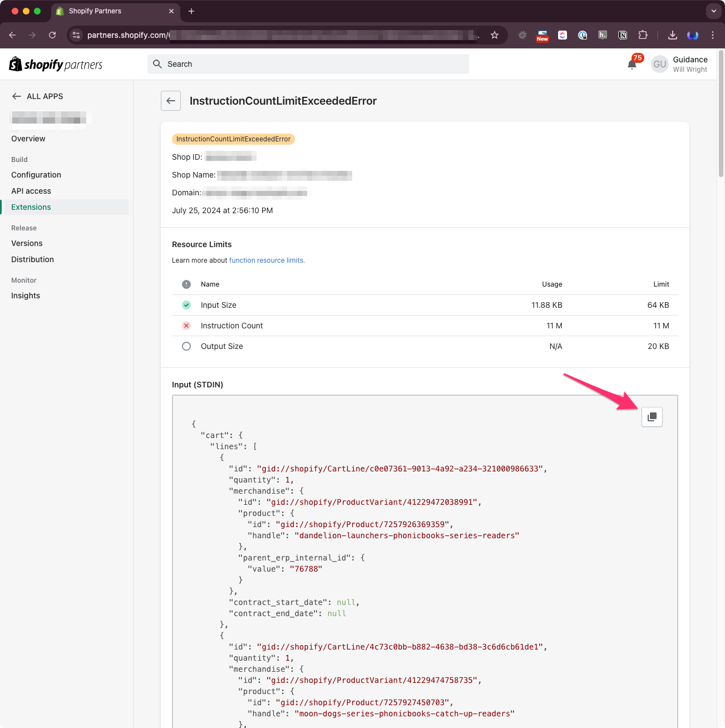The height and width of the screenshot is (728, 725).
Task: Click the Input Size limit 64 KB
Action: (658, 305)
